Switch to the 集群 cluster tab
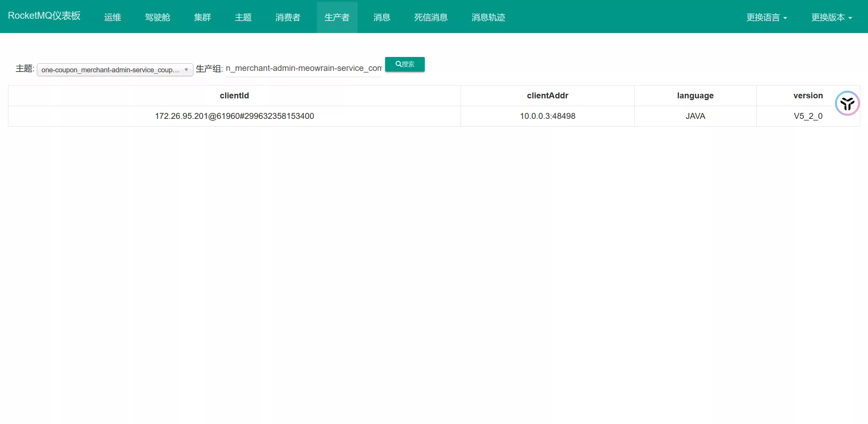The height and width of the screenshot is (424, 868). (x=202, y=17)
